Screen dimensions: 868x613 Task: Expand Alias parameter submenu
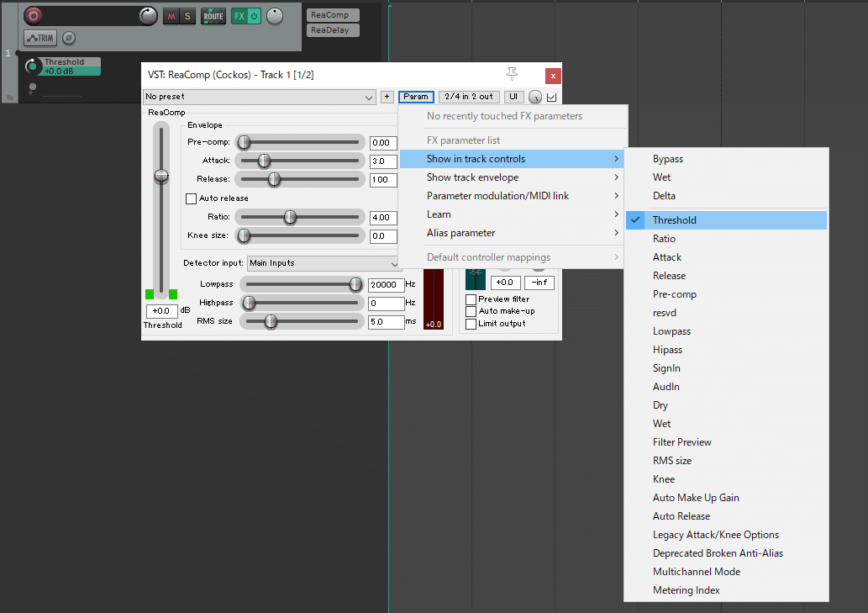point(511,233)
